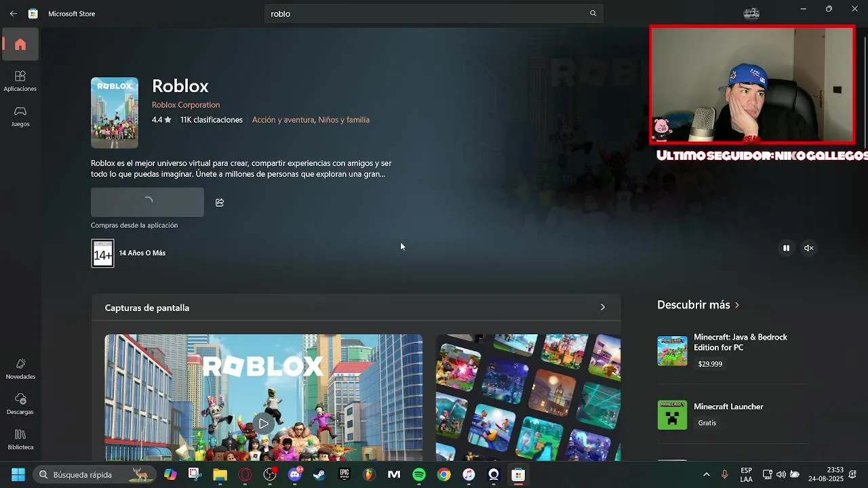Expand Descubrir más section
This screenshot has width=868, height=488.
coord(698,305)
